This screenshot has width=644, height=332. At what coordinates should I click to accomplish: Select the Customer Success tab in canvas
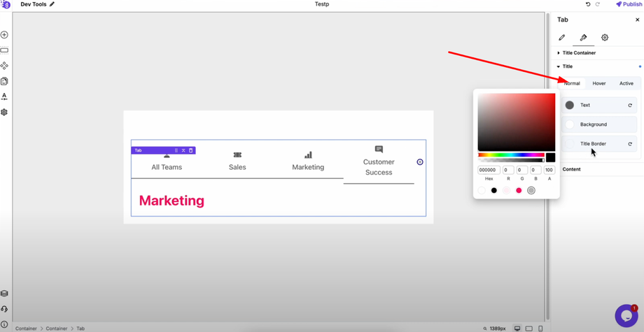(379, 161)
